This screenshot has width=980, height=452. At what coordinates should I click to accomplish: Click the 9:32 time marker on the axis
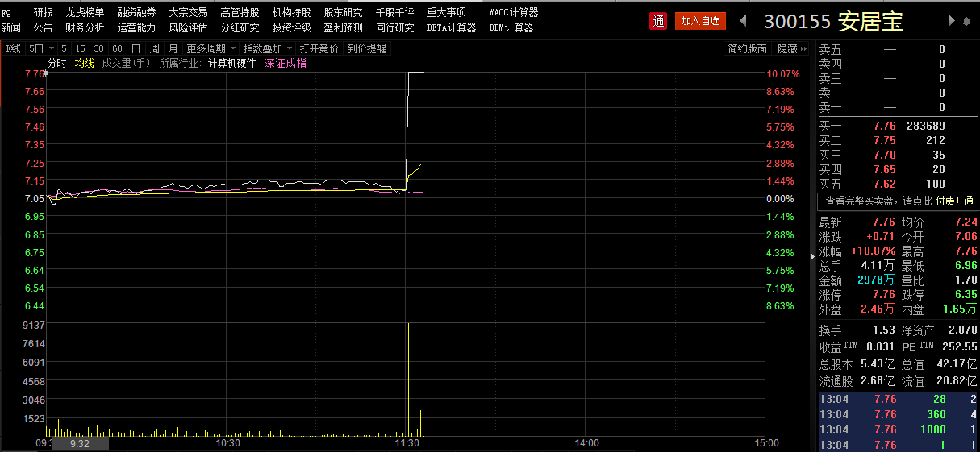click(x=79, y=443)
